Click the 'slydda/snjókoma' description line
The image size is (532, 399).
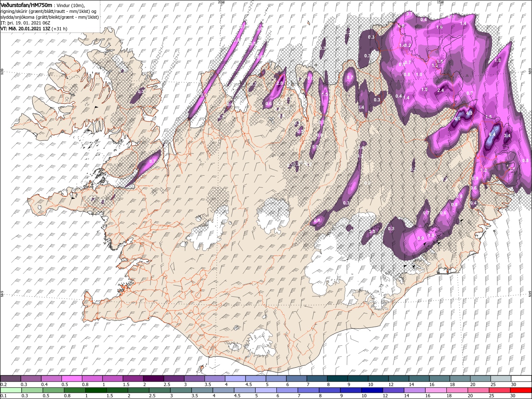pyautogui.click(x=49, y=17)
